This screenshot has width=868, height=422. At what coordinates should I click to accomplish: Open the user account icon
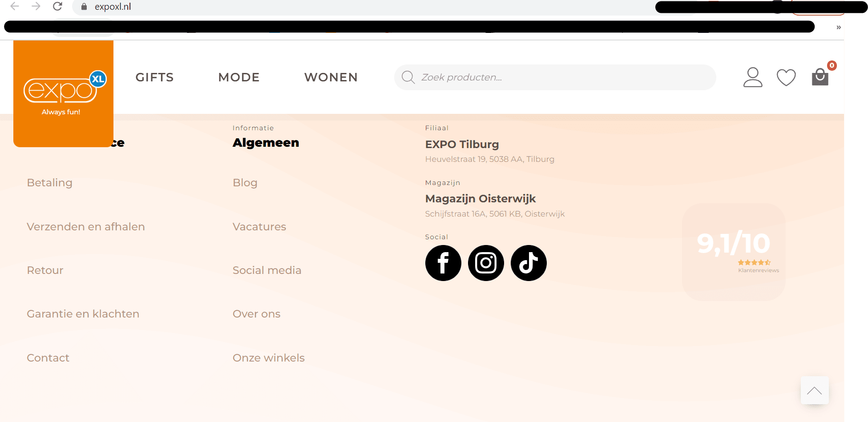[752, 77]
